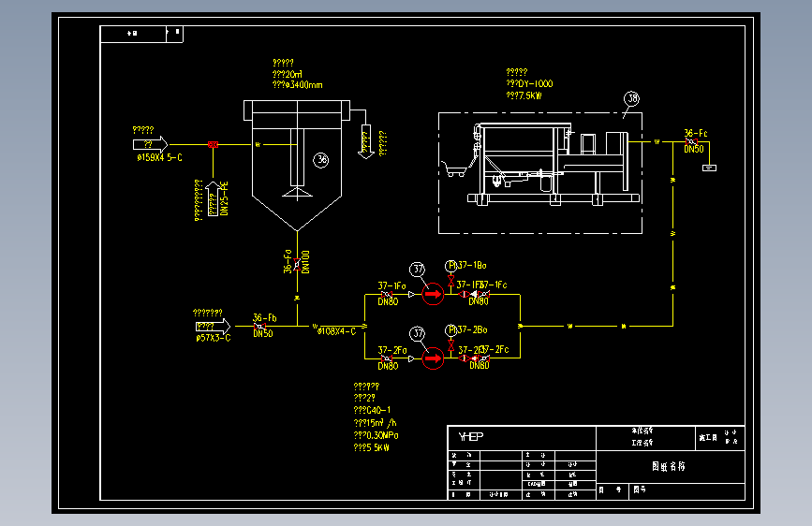
Task: Click the upward arrow next to DN25-PE
Action: click(213, 198)
